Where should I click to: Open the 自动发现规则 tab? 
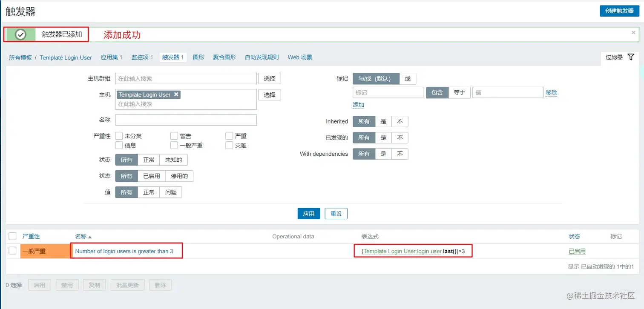(x=262, y=57)
